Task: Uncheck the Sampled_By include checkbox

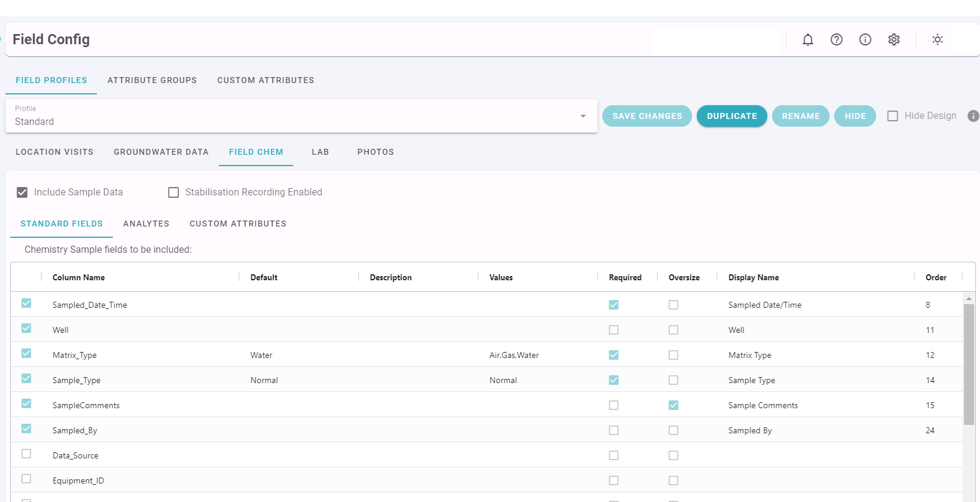Action: [x=26, y=428]
